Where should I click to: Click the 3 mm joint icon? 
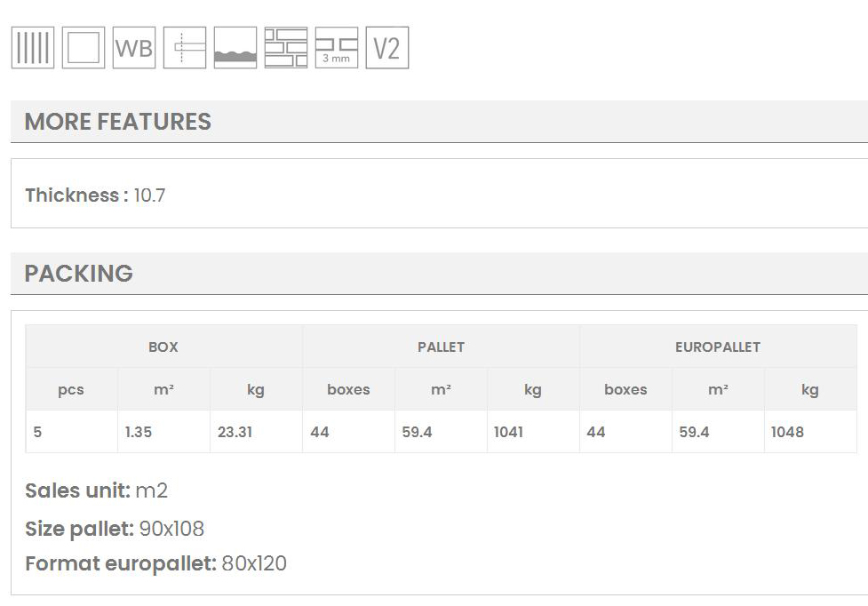click(337, 47)
